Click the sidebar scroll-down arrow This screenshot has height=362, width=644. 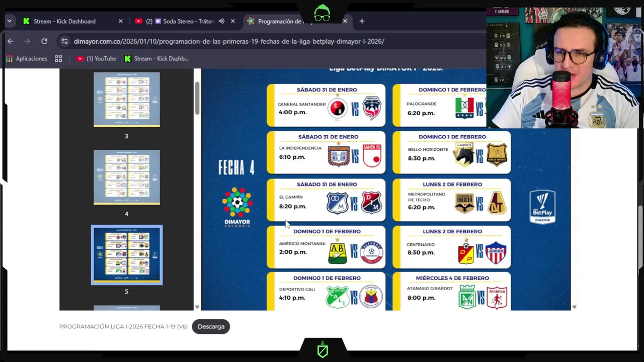pos(197,307)
